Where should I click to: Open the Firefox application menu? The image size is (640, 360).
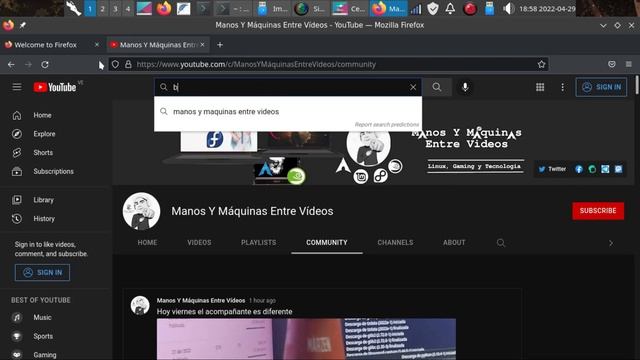coord(629,64)
